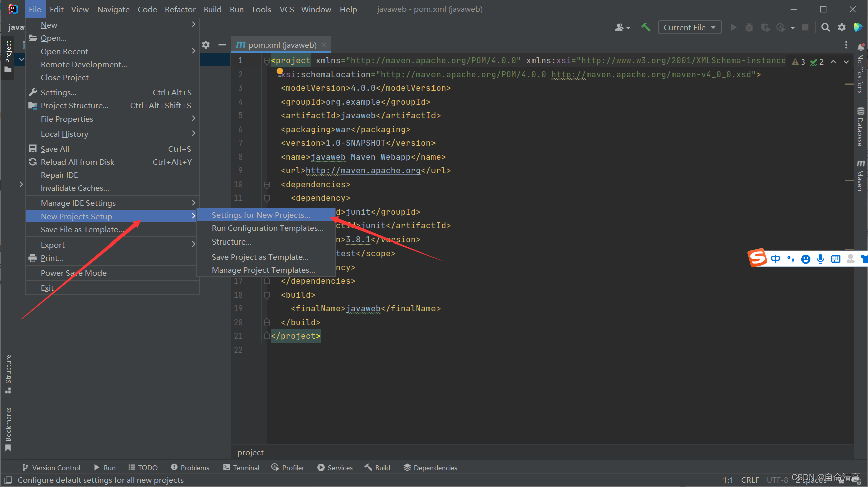
Task: Go to previous highlighted error up arrow
Action: [833, 62]
